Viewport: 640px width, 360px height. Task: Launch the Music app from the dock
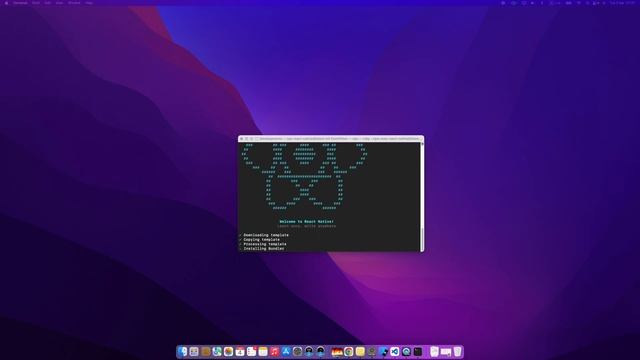click(x=274, y=351)
